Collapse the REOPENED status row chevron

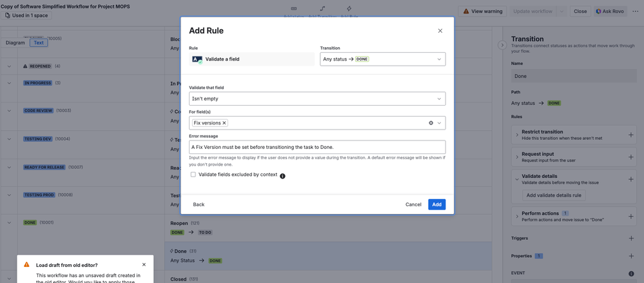point(9,66)
